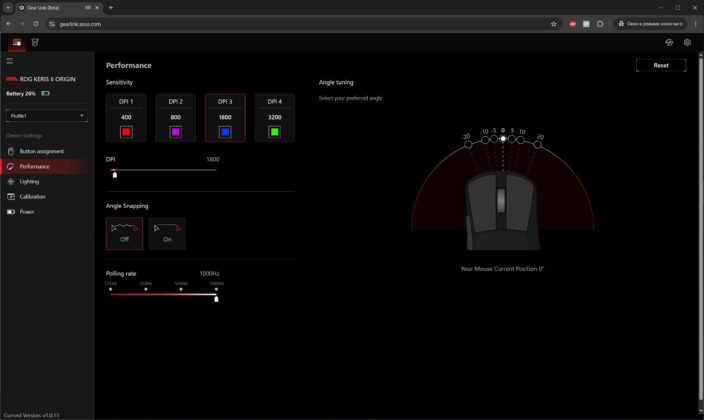Open the red ABP extension icon
This screenshot has height=420, width=704.
click(572, 24)
